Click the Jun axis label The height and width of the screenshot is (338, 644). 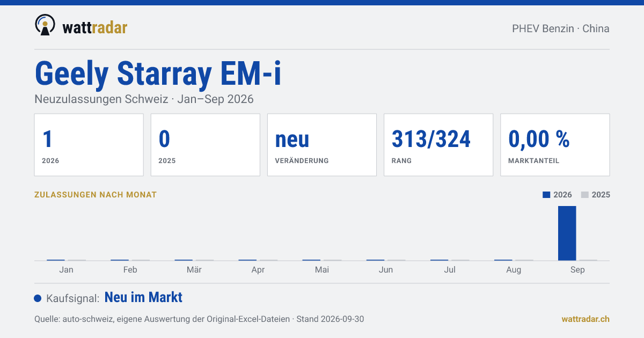(386, 270)
